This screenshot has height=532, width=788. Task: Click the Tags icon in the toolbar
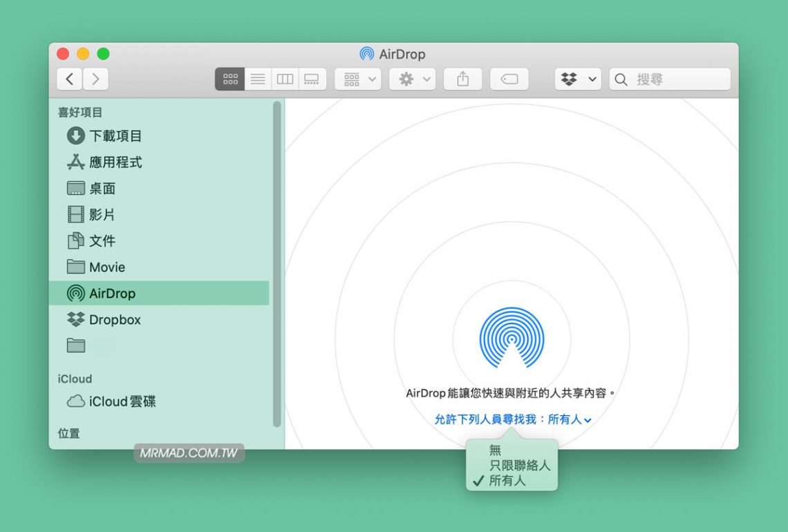pos(509,79)
